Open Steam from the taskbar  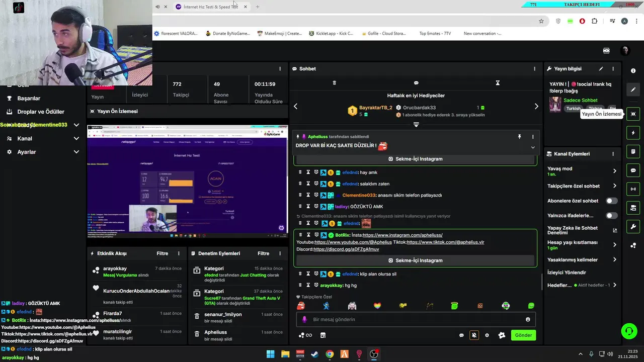[314, 354]
